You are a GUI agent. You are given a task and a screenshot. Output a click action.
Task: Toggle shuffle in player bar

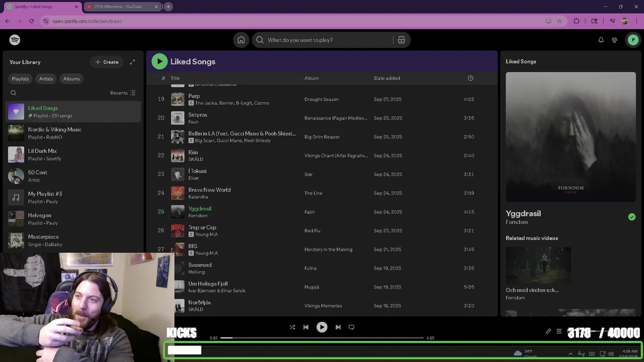point(292,327)
